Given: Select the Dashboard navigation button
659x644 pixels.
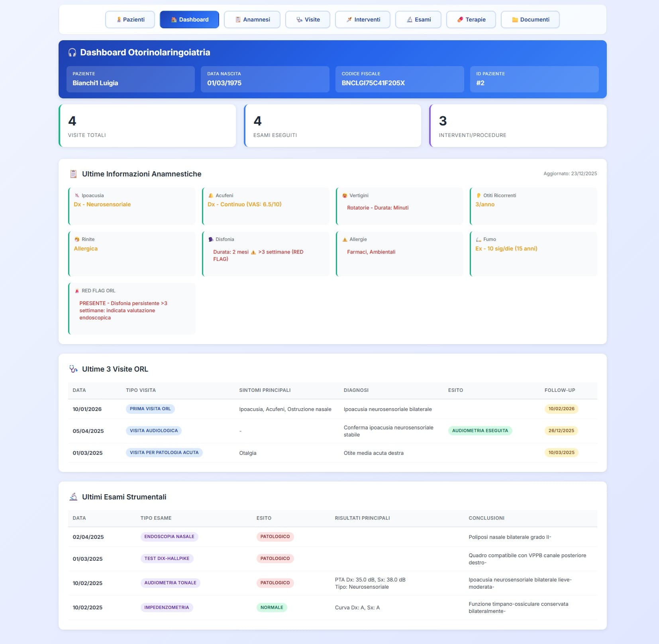Looking at the screenshot, I should (190, 19).
